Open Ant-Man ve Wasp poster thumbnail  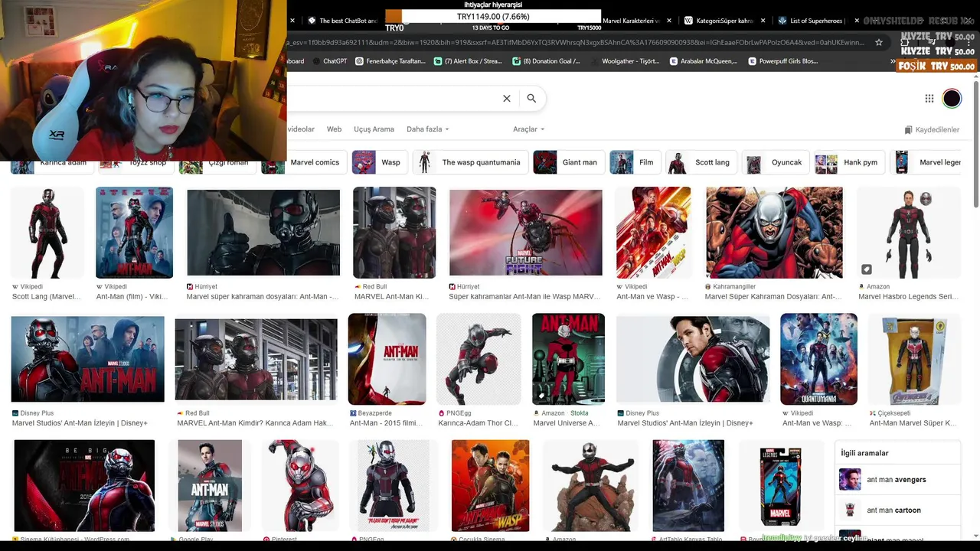(653, 233)
